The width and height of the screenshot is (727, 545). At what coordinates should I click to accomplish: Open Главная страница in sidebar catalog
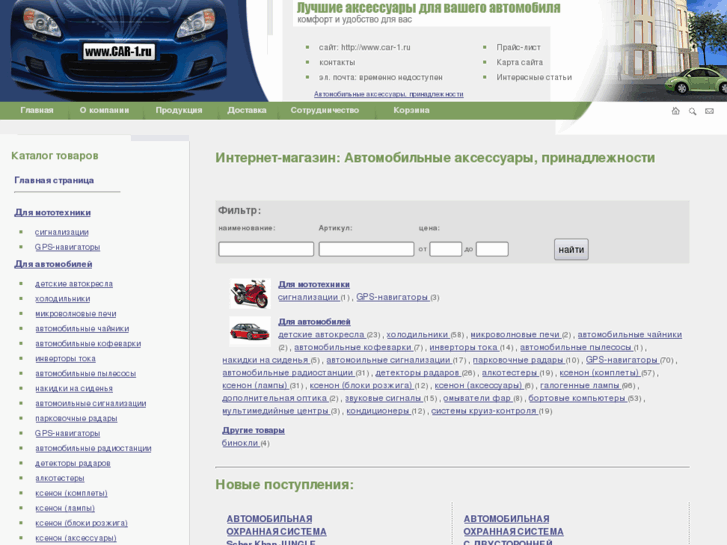click(54, 180)
